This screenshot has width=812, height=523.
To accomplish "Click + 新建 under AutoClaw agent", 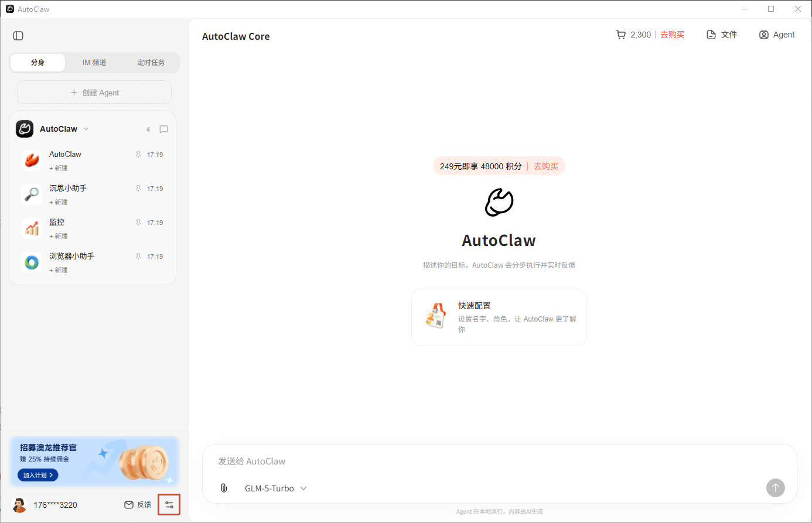I will [59, 168].
